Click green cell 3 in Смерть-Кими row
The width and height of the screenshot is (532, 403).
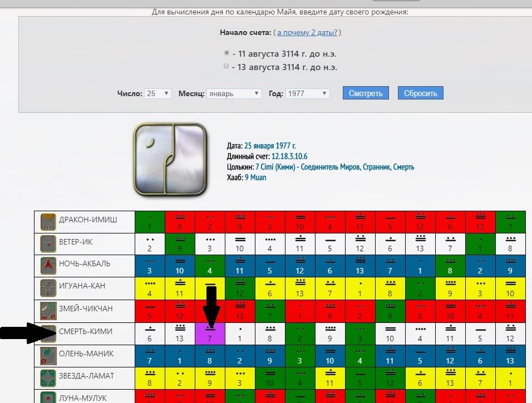[360, 334]
